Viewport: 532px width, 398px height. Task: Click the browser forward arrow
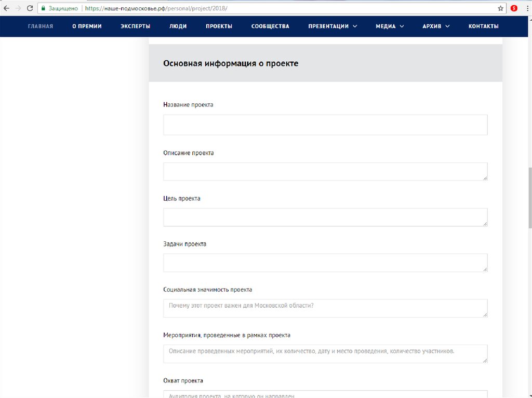click(x=18, y=8)
